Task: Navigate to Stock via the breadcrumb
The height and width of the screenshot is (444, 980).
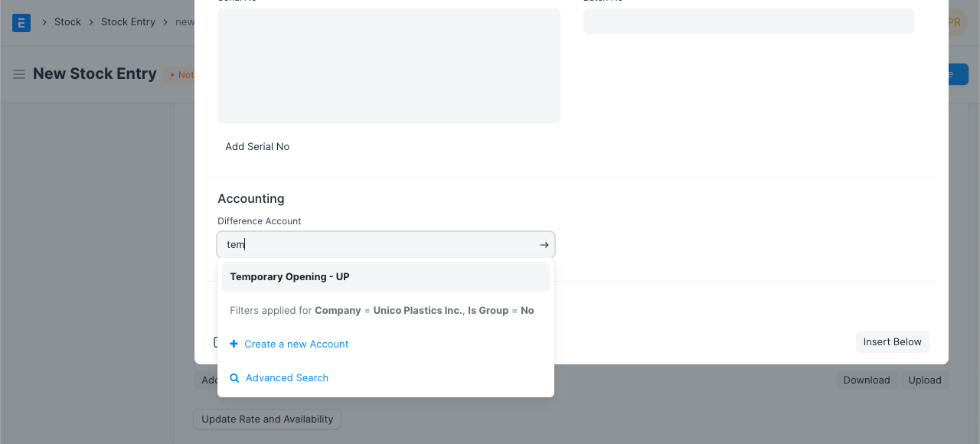Action: tap(67, 22)
